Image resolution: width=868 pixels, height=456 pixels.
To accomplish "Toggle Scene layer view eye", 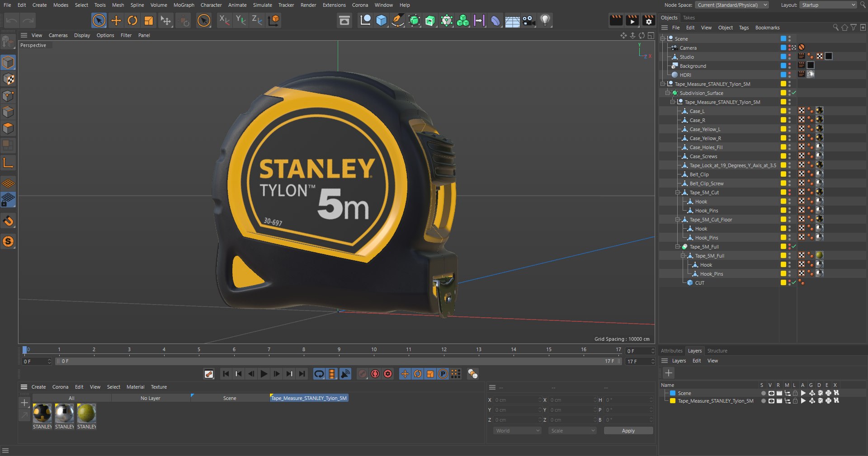I will (771, 393).
